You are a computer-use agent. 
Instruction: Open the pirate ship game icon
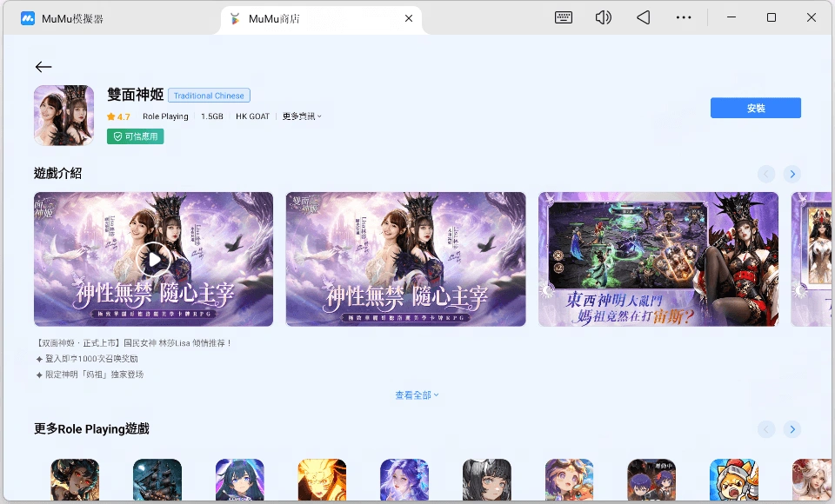157,481
